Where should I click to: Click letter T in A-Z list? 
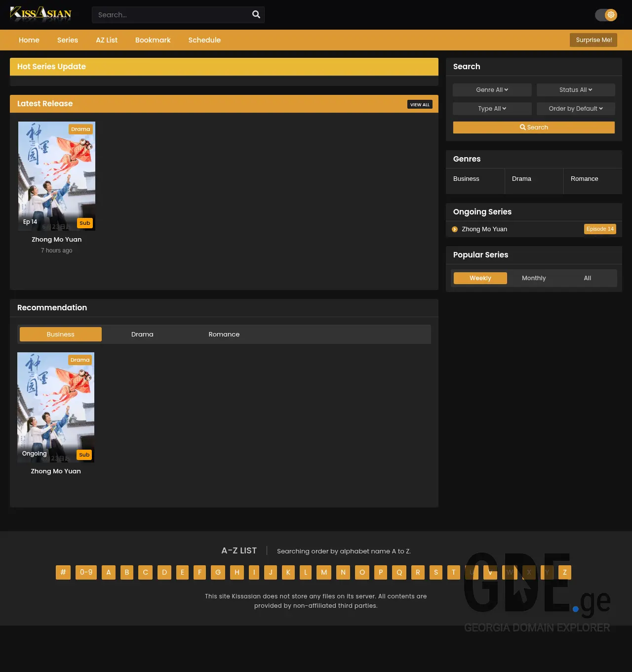pos(454,572)
